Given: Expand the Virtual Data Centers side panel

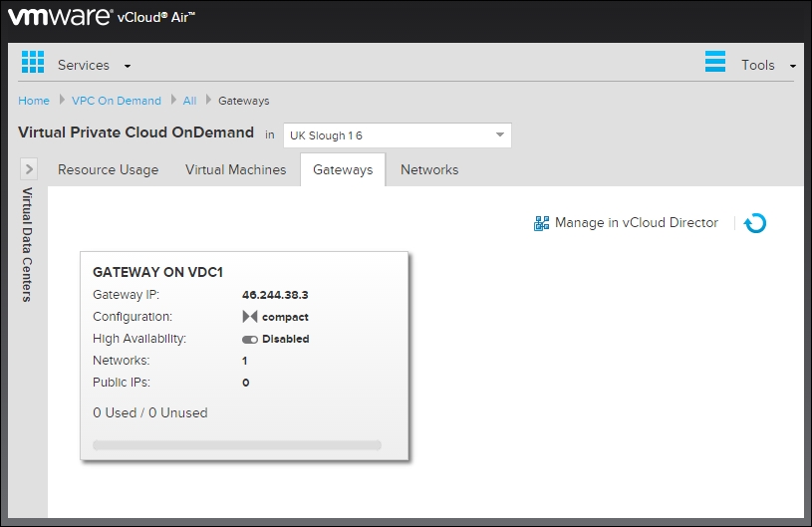Looking at the screenshot, I should point(29,169).
